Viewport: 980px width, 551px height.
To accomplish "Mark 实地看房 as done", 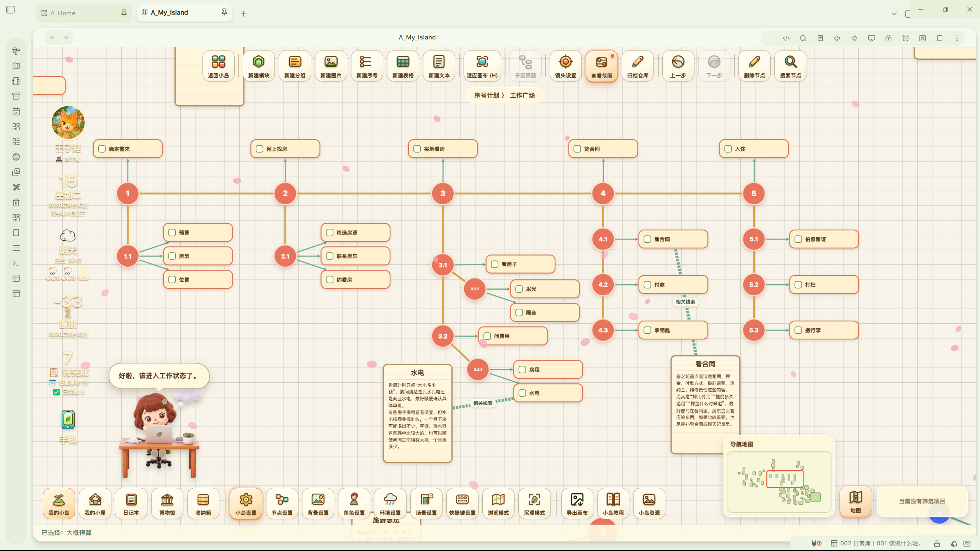I will coord(417,149).
